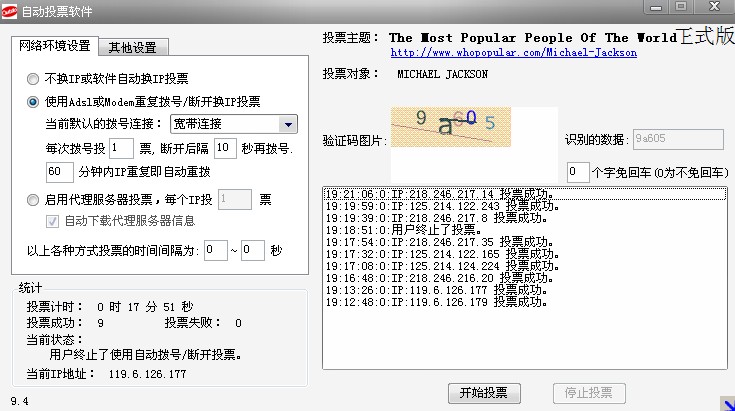Viewport: 735px width, 411px height.
Task: Click the blue resize grip arrow
Action: pyautogui.click(x=726, y=403)
